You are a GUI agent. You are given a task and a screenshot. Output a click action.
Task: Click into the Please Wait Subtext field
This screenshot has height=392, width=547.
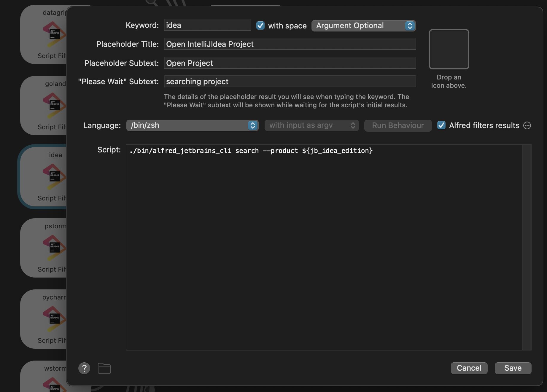(290, 81)
